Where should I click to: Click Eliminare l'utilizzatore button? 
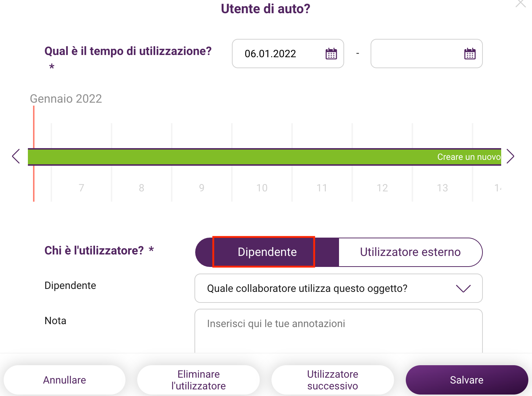198,380
